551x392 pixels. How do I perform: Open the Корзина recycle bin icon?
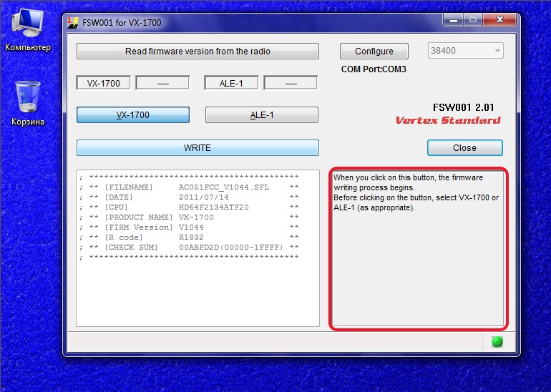click(x=28, y=103)
